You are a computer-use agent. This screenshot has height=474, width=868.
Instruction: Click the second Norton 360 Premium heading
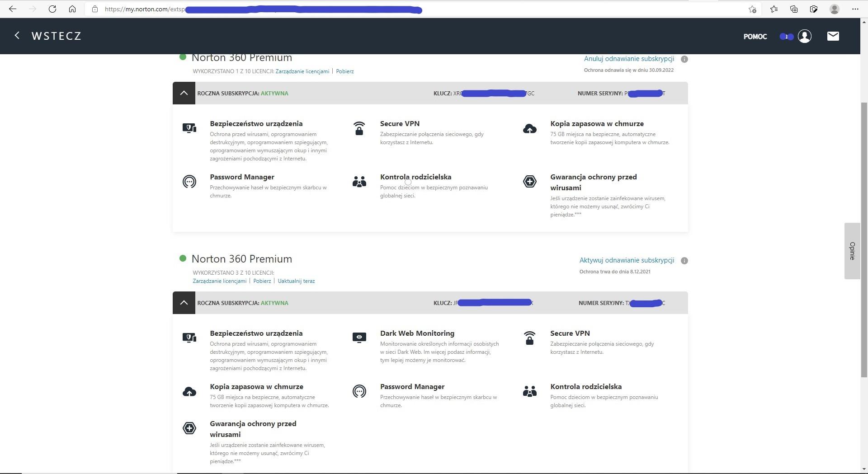click(242, 259)
